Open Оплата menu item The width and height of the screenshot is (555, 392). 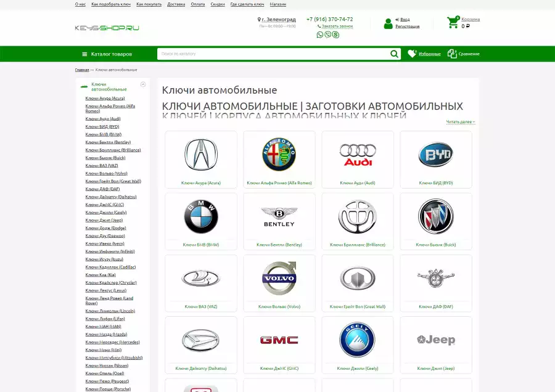(x=198, y=4)
